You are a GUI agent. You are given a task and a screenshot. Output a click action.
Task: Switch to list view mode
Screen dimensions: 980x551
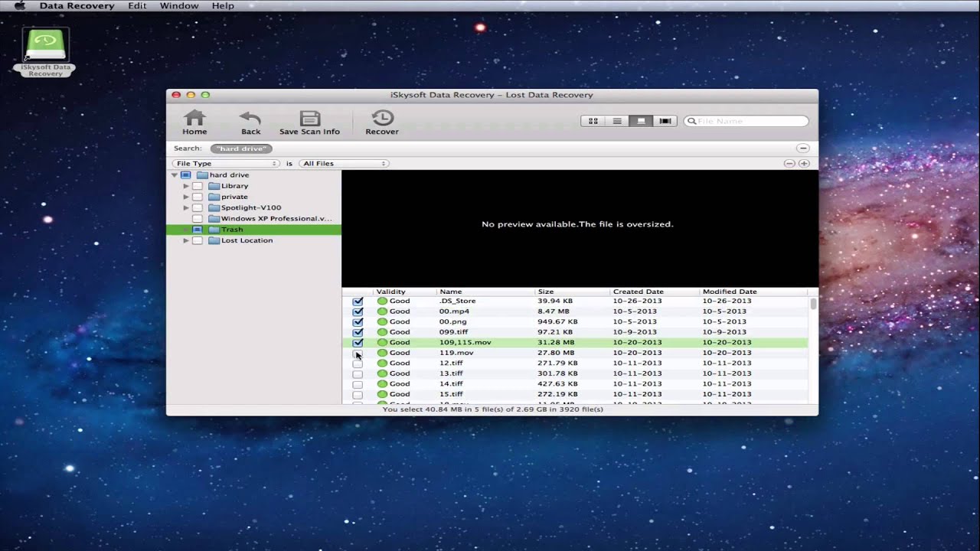617,121
